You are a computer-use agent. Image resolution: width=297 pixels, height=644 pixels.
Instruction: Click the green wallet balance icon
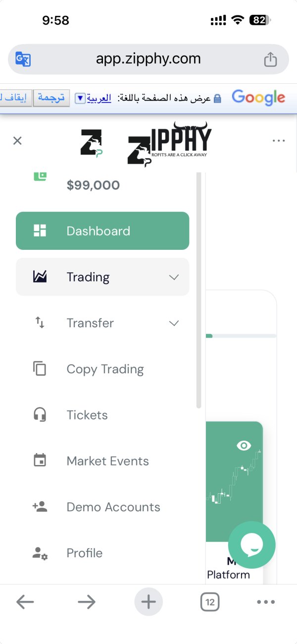coord(40,176)
